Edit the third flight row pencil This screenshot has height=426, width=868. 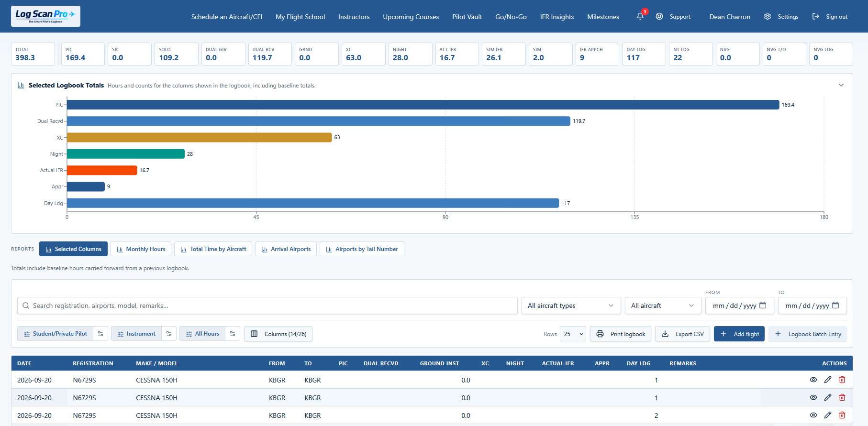828,415
